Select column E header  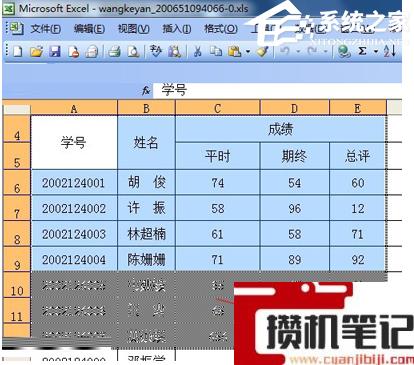[358, 108]
